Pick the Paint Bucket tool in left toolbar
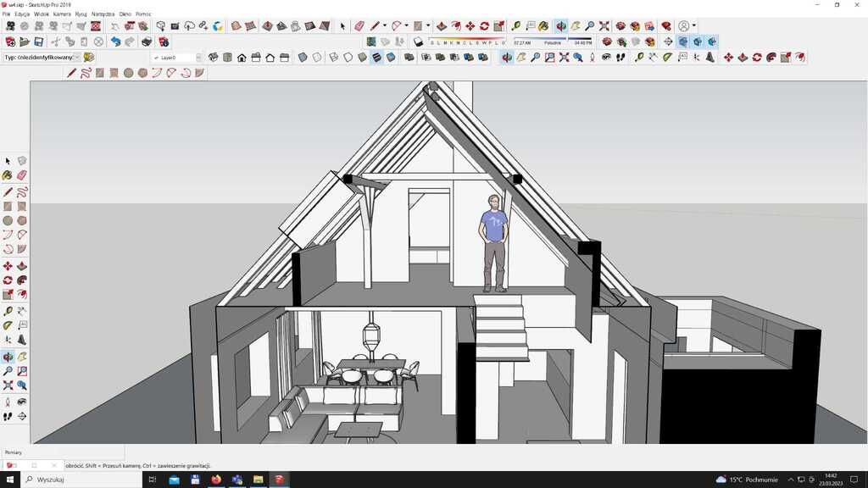This screenshot has width=868, height=488. tap(8, 175)
